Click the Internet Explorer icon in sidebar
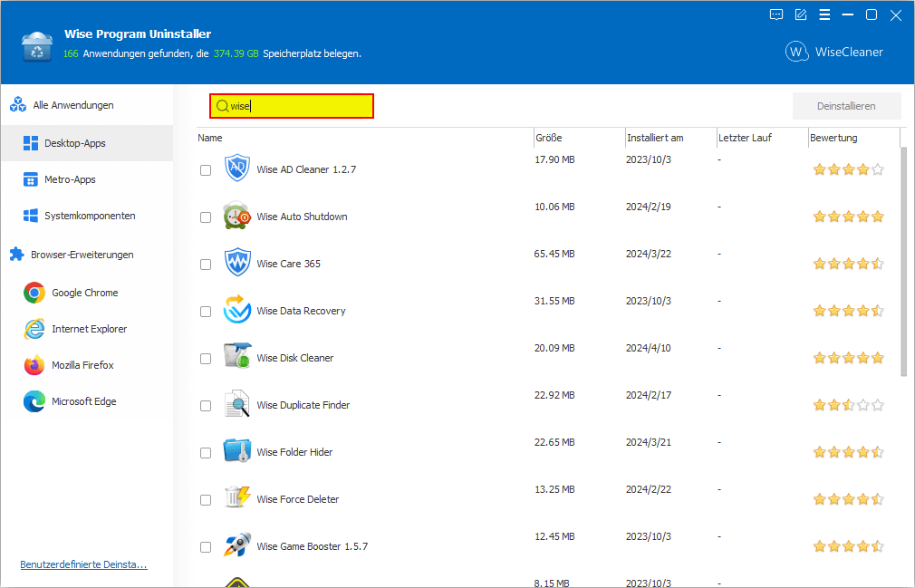915x588 pixels. tap(34, 329)
